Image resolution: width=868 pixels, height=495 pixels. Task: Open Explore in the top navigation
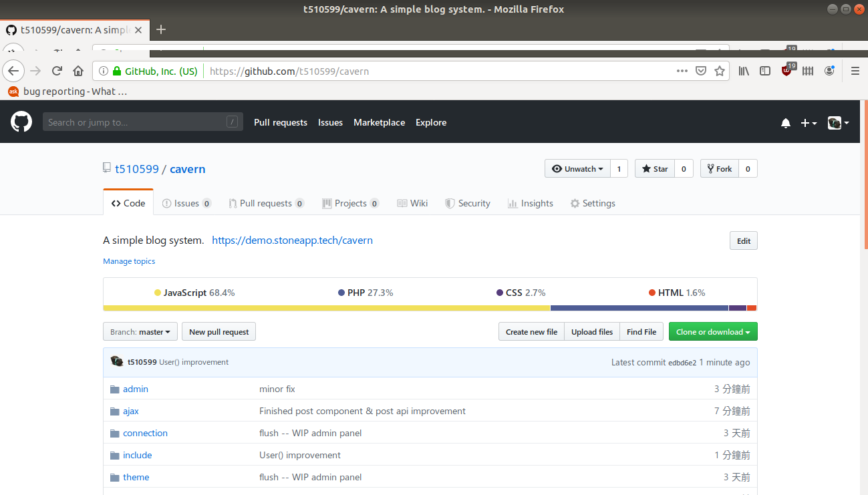click(431, 122)
